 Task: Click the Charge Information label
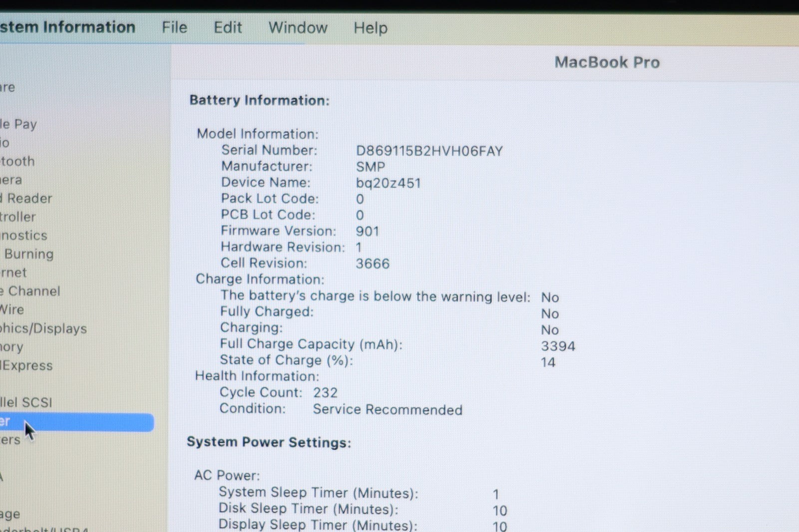pos(260,279)
